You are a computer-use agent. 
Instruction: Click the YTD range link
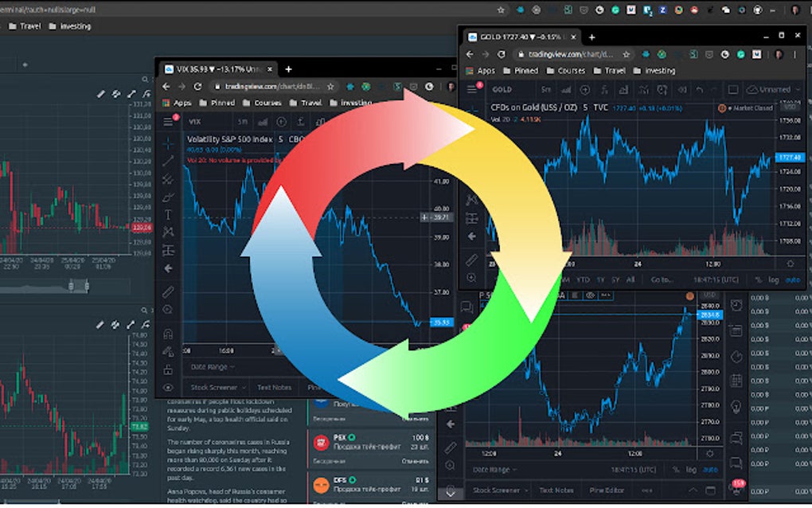coord(583,278)
